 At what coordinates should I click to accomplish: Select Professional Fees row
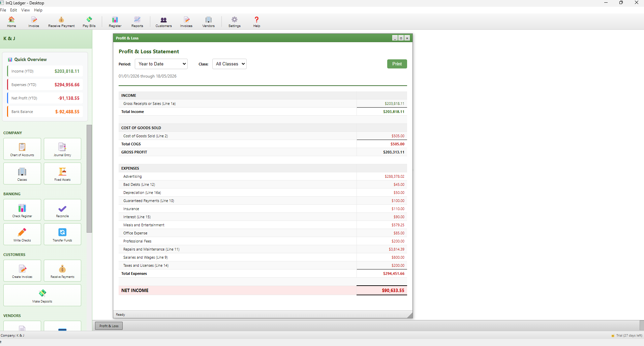(x=263, y=241)
